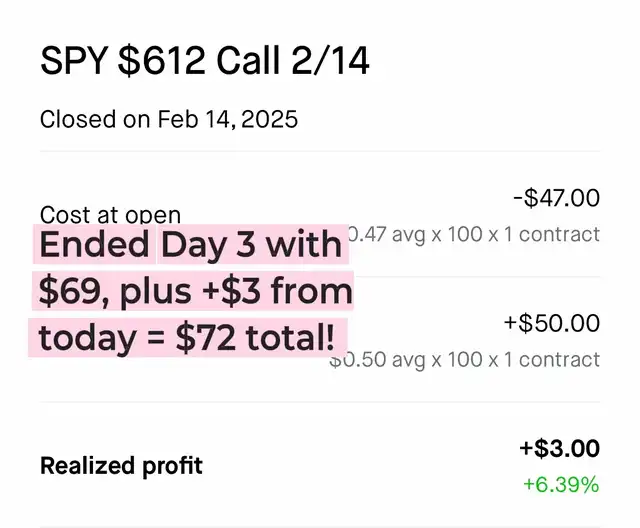Select the -$47.00 cost amount
This screenshot has height=528, width=640.
556,198
